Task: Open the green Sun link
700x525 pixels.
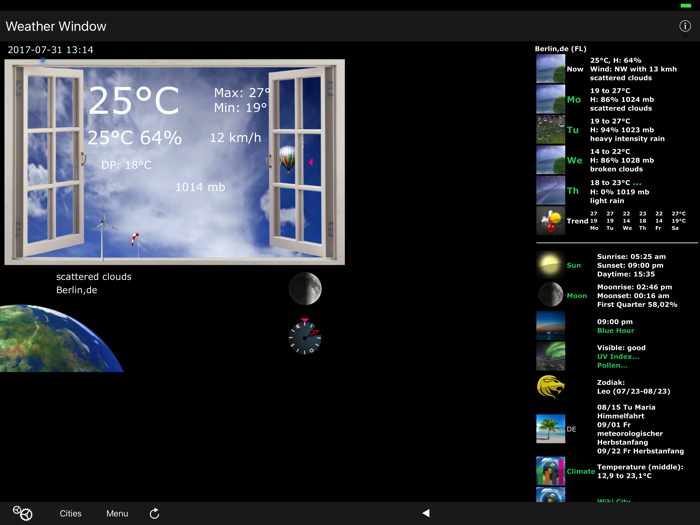Action: coord(574,265)
